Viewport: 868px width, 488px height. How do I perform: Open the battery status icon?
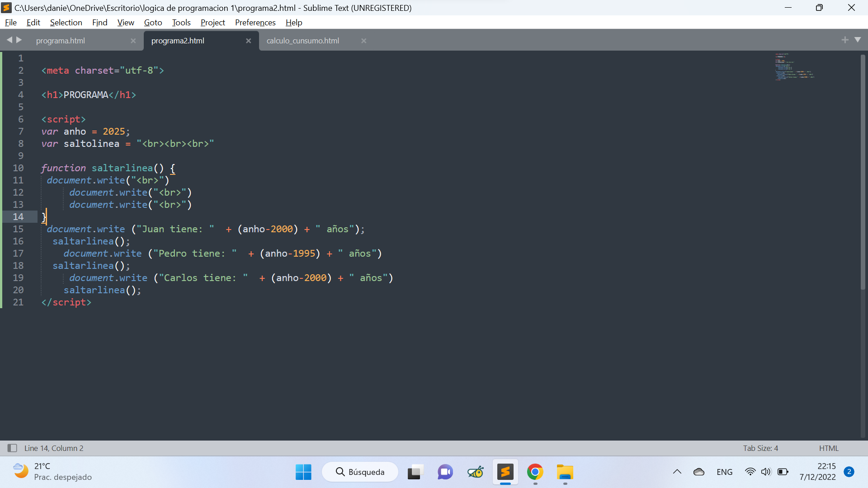click(x=783, y=472)
